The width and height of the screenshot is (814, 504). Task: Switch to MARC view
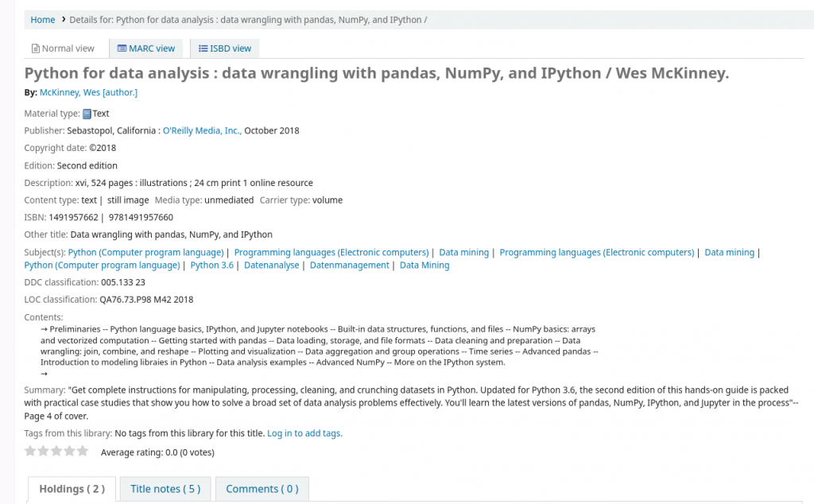[x=146, y=48]
